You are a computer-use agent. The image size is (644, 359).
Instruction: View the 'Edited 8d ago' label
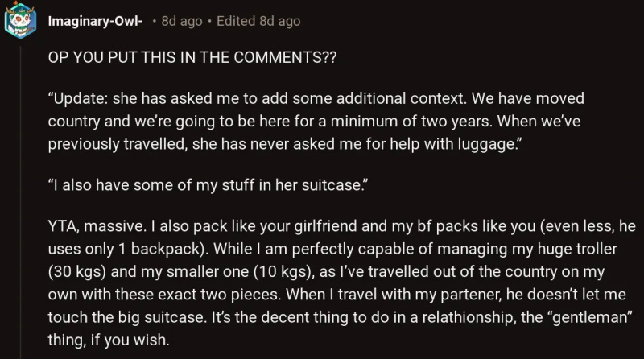click(258, 21)
